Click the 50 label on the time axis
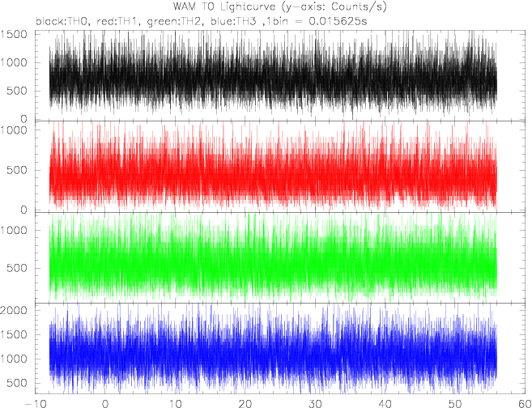Viewport: 532px width, 408px height. (x=455, y=404)
